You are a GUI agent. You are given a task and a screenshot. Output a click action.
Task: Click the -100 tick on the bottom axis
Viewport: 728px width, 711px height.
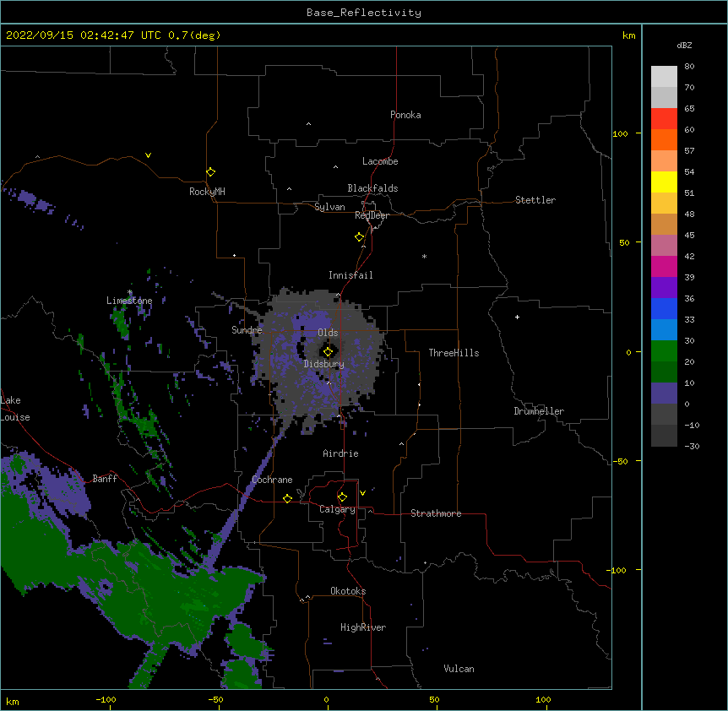106,699
